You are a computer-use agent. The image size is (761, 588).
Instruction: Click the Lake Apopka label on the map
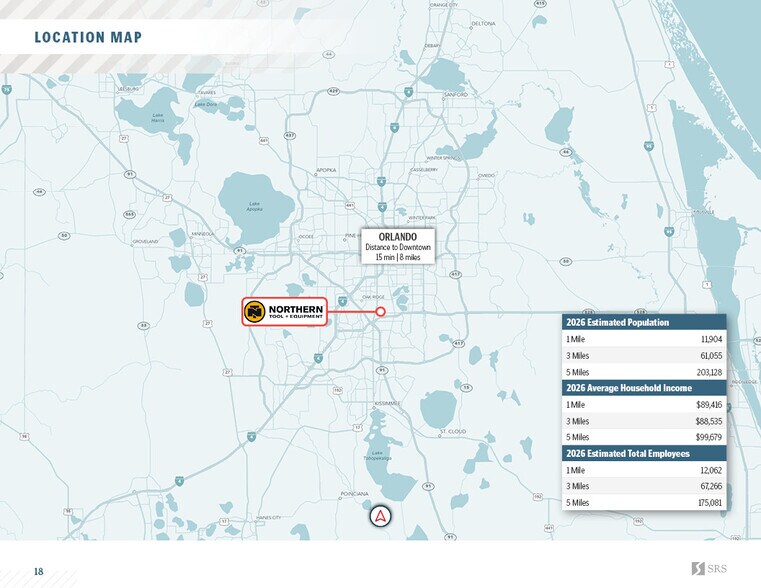(x=254, y=206)
